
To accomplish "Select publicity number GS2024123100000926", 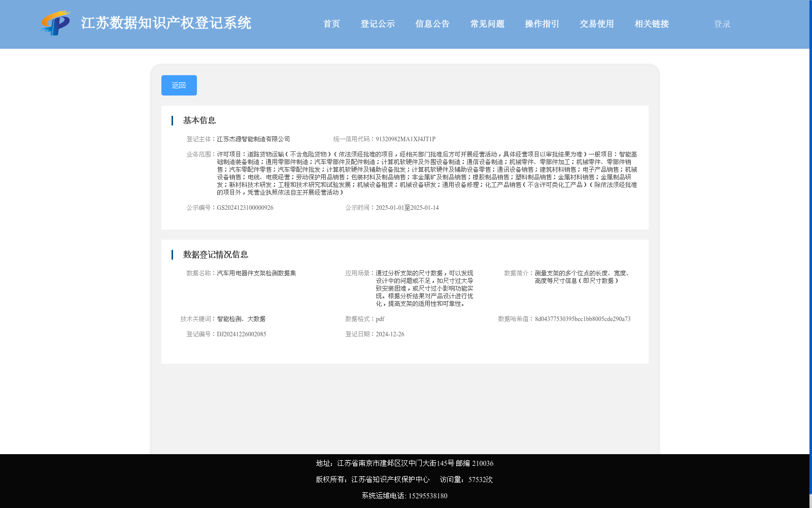I will coord(245,208).
